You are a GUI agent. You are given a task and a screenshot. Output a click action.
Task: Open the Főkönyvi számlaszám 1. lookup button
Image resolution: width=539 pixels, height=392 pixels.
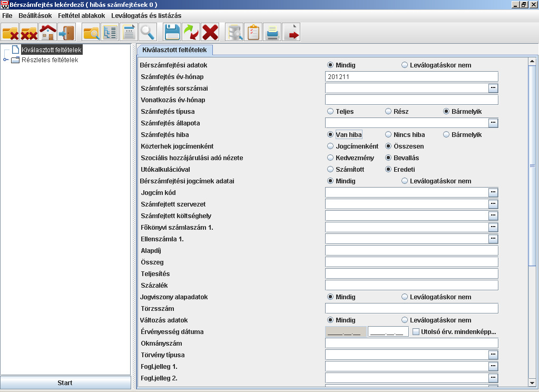[x=493, y=227]
